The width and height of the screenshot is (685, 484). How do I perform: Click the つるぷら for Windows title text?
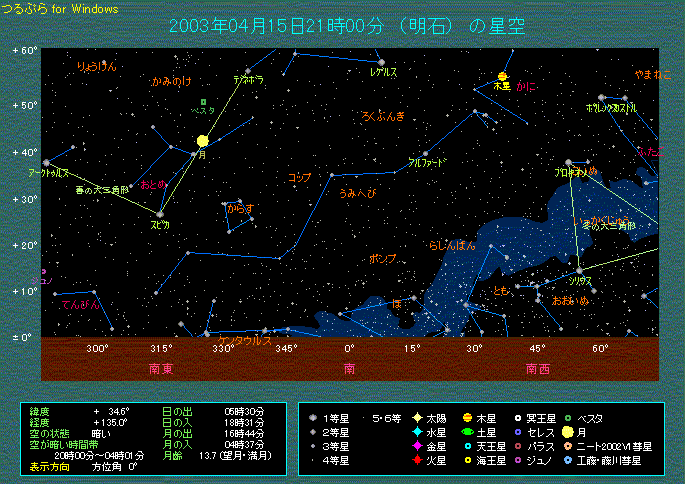coord(60,9)
